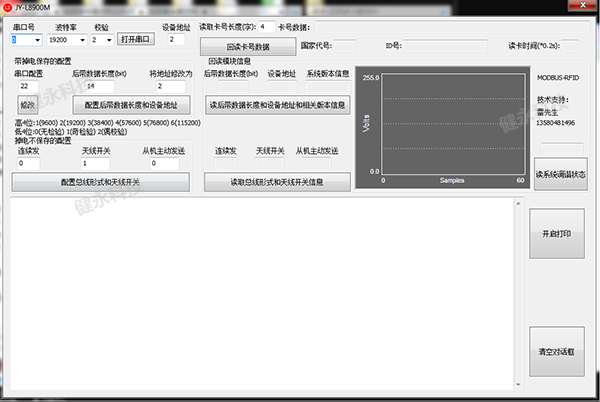The image size is (600, 402).
Task: Click the 打开串口 button
Action: coord(136,40)
